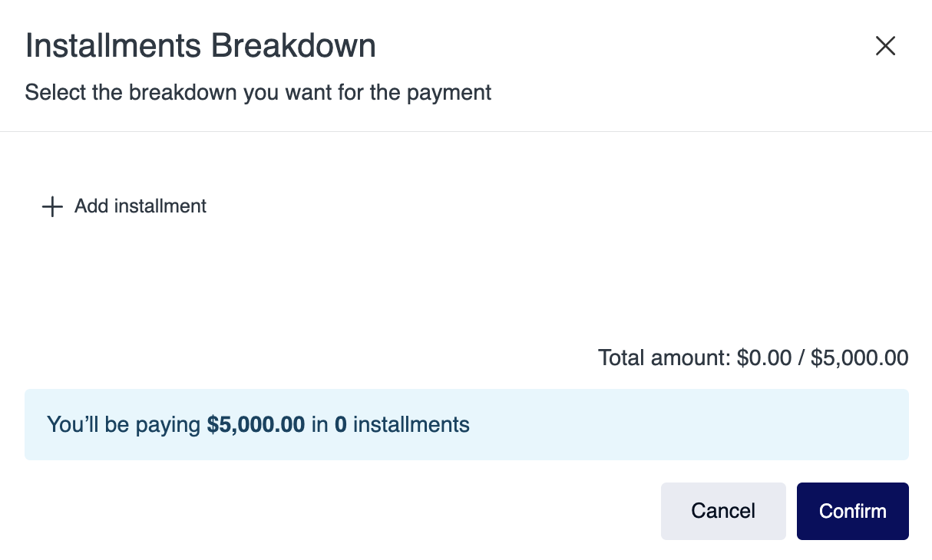The height and width of the screenshot is (560, 932).
Task: Click the Installments Breakdown dialog title
Action: pyautogui.click(x=200, y=46)
